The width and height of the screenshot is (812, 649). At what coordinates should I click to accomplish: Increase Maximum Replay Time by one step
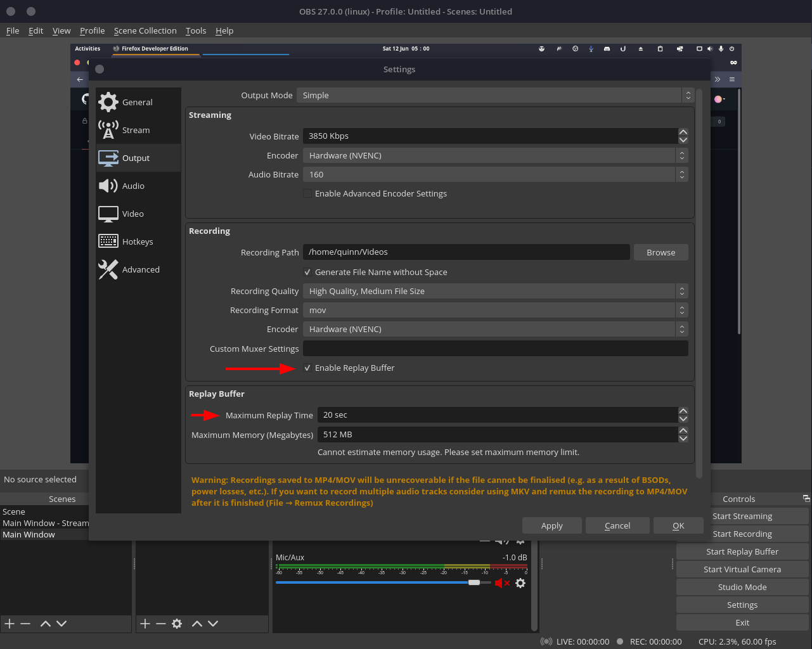tap(683, 411)
